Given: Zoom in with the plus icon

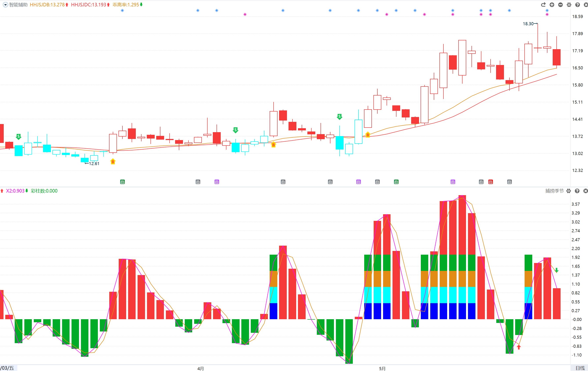Looking at the screenshot, I should click(x=552, y=5).
